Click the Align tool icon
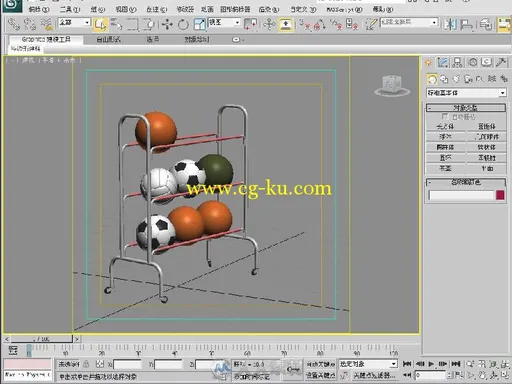 pyautogui.click(x=466, y=25)
